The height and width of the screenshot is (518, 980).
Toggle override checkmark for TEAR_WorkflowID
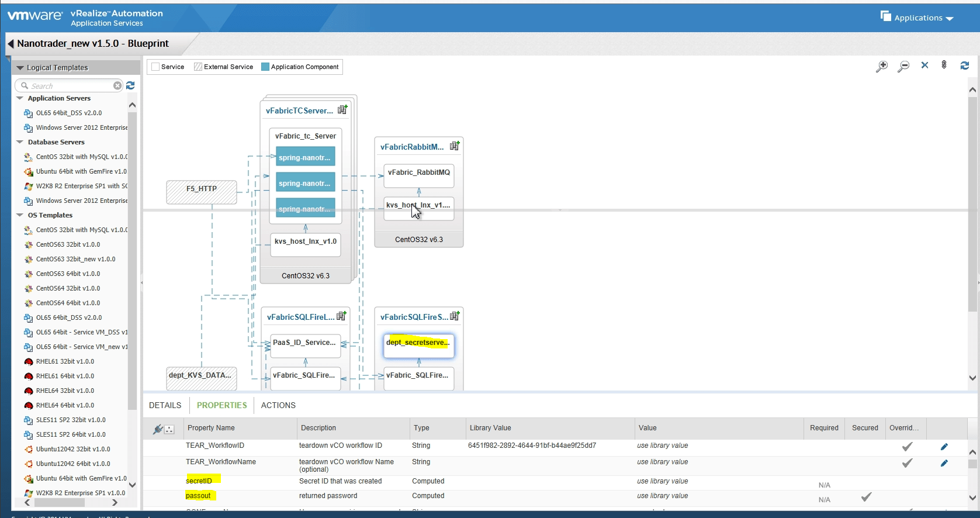907,447
